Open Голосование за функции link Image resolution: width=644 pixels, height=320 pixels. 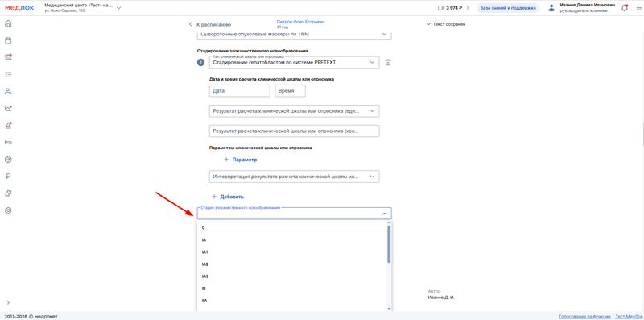pos(585,316)
